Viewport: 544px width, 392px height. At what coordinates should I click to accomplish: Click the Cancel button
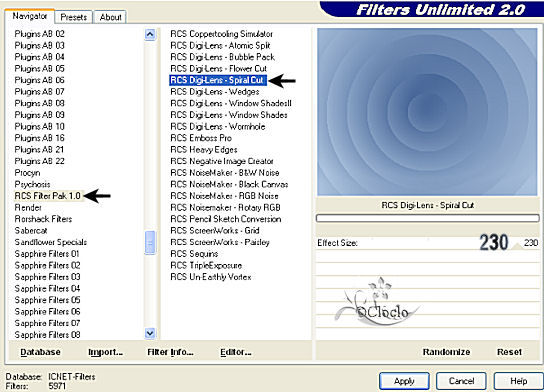pos(461,381)
